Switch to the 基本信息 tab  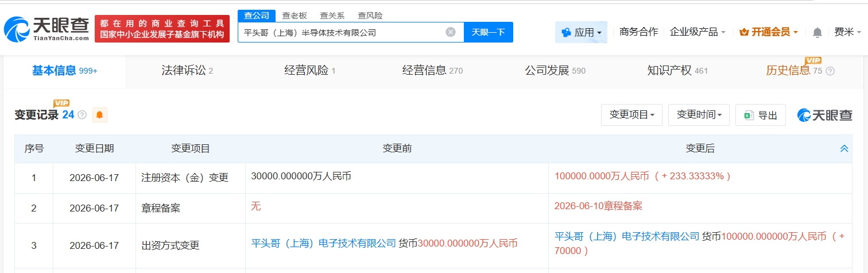tap(65, 71)
